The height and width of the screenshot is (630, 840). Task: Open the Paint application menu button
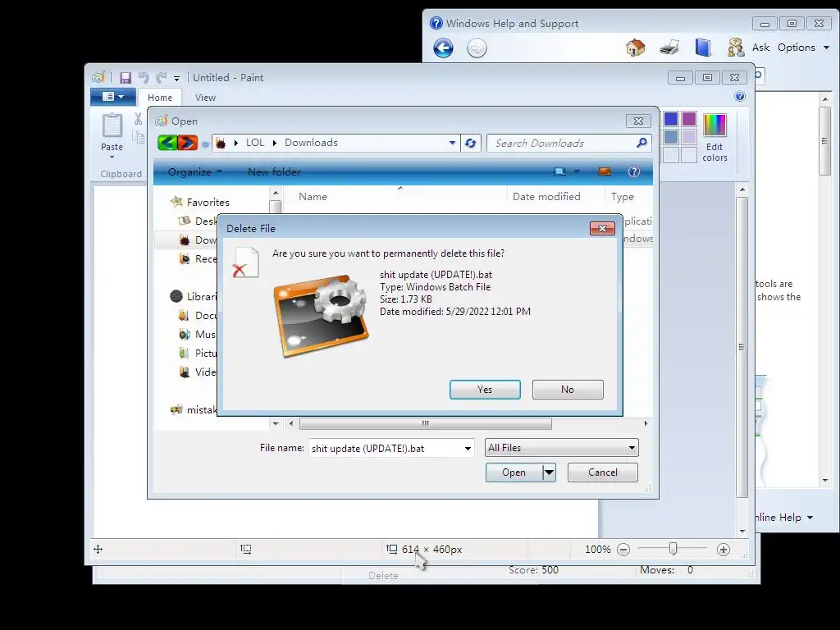tap(112, 97)
